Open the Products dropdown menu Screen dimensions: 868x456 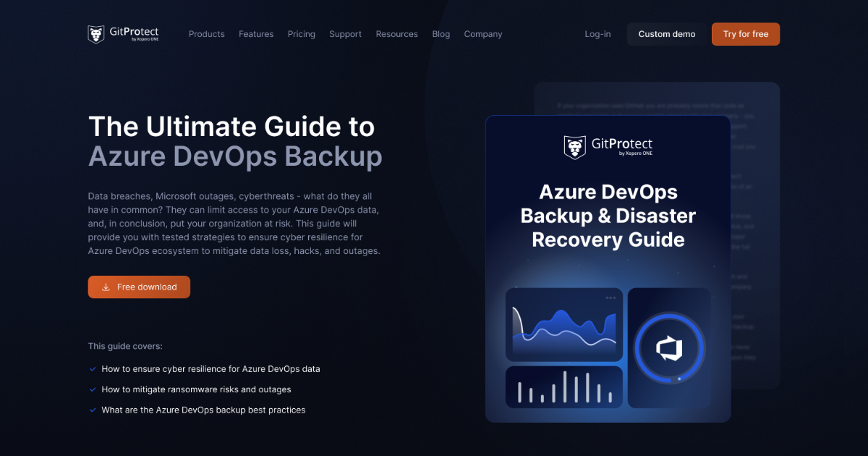pos(206,34)
